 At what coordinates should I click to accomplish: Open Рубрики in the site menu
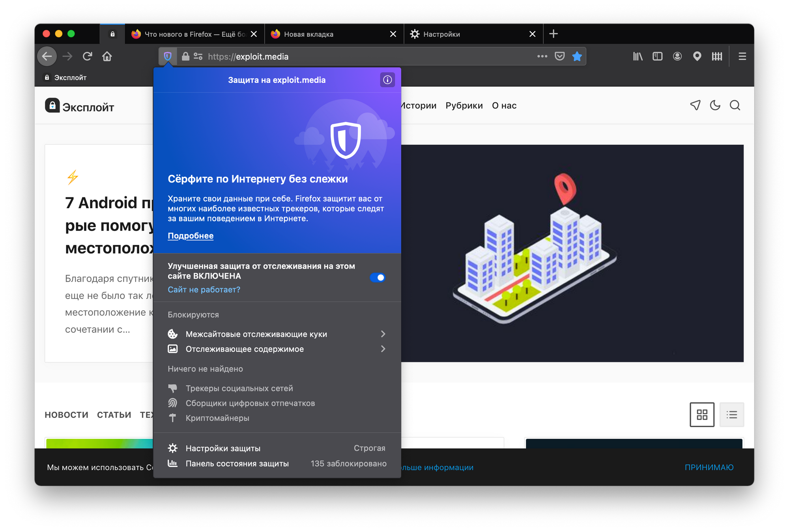464,106
